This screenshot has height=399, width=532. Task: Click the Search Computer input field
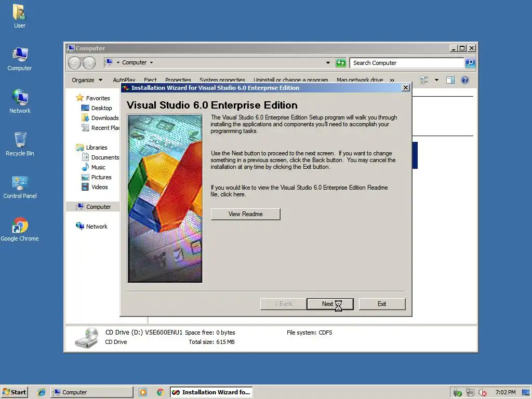tap(406, 63)
